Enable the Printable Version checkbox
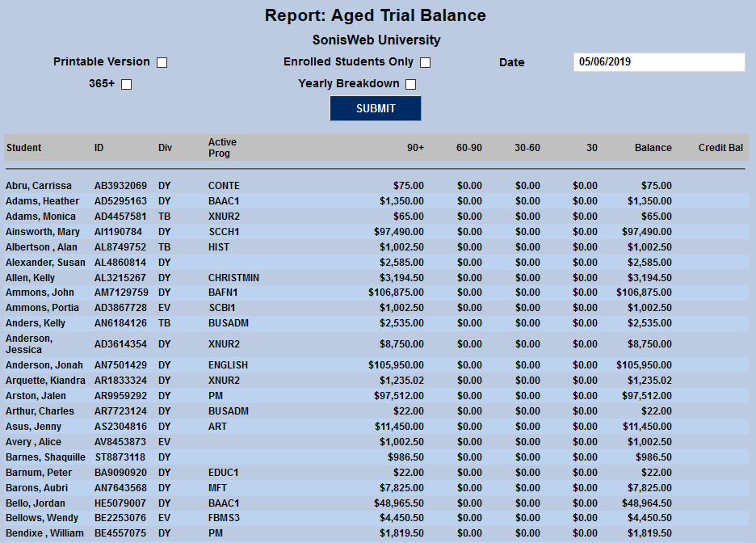This screenshot has width=756, height=543. tap(161, 61)
